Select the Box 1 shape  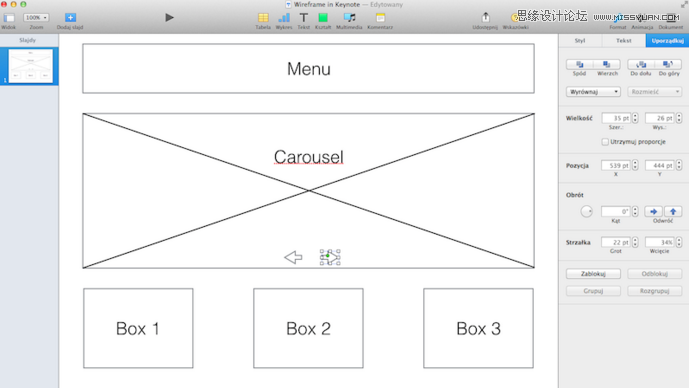[138, 328]
